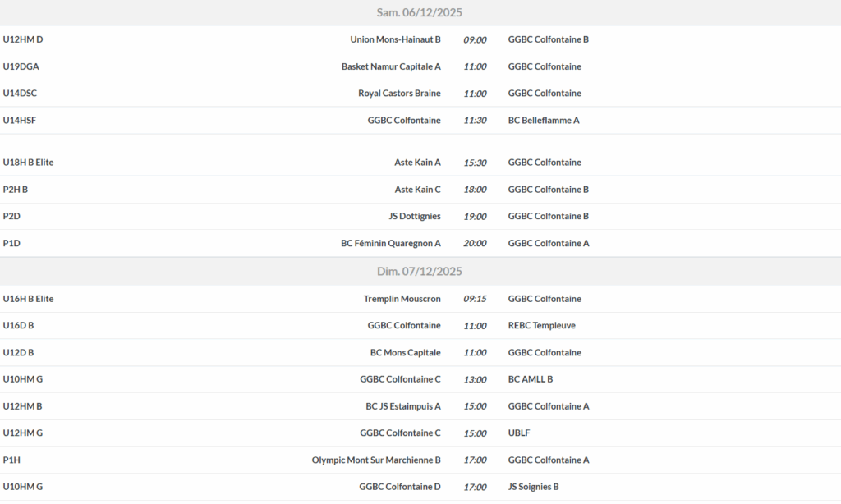Image resolution: width=841 pixels, height=504 pixels.
Task: Open the Aste Kain A team
Action: [417, 163]
